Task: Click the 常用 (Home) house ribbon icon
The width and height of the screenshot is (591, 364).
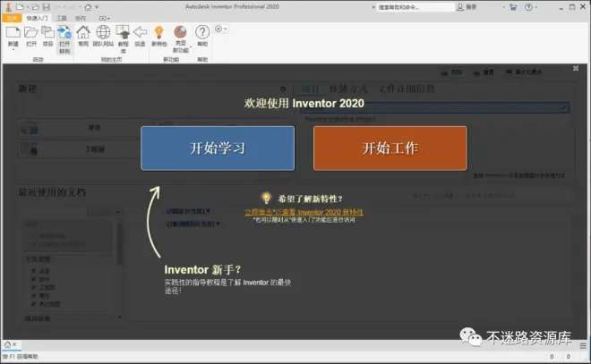Action: [83, 32]
